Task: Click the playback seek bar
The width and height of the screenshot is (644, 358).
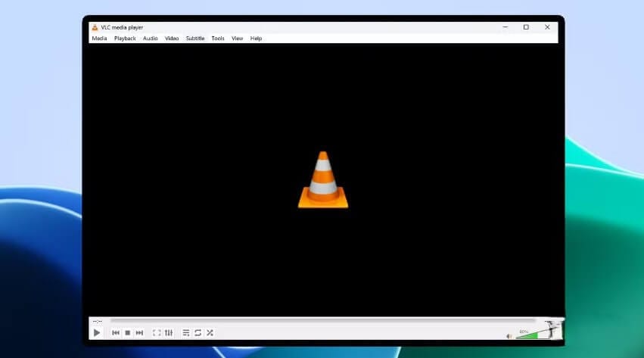Action: [x=318, y=321]
